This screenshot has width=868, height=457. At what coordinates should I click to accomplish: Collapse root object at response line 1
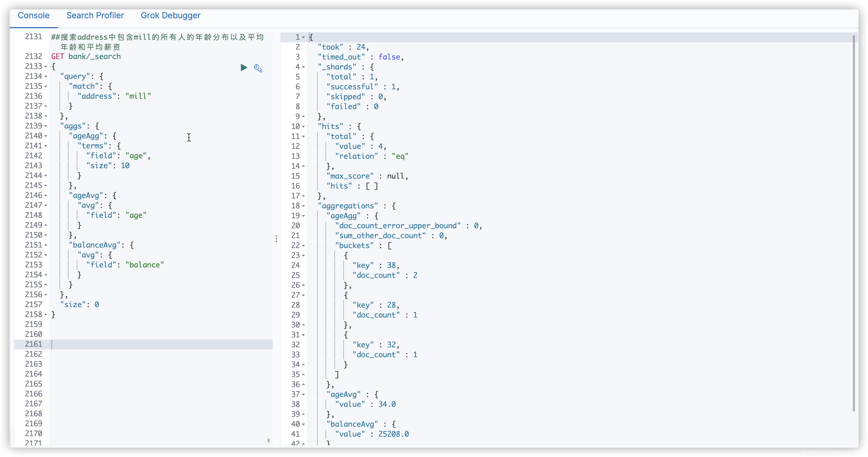[303, 37]
